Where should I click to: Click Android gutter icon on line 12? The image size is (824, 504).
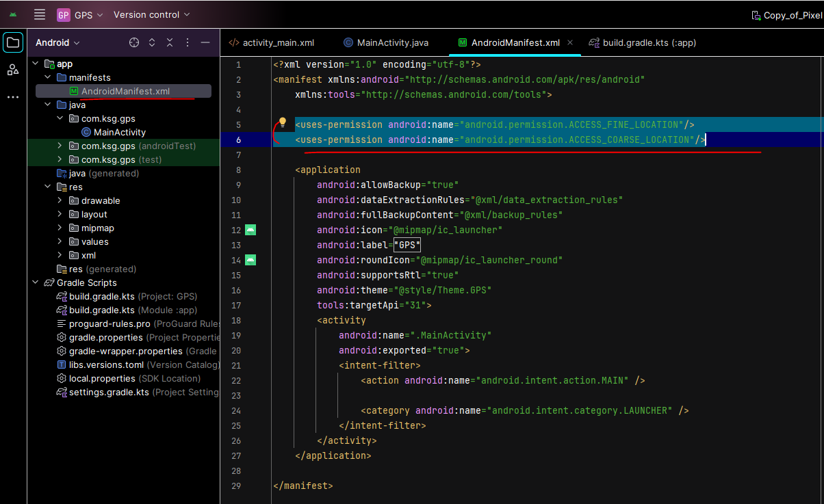coord(250,230)
